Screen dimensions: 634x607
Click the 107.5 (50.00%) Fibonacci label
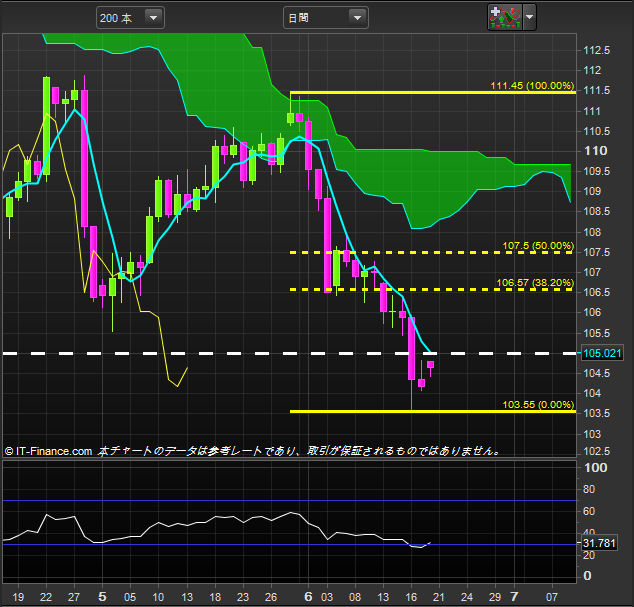tap(538, 245)
